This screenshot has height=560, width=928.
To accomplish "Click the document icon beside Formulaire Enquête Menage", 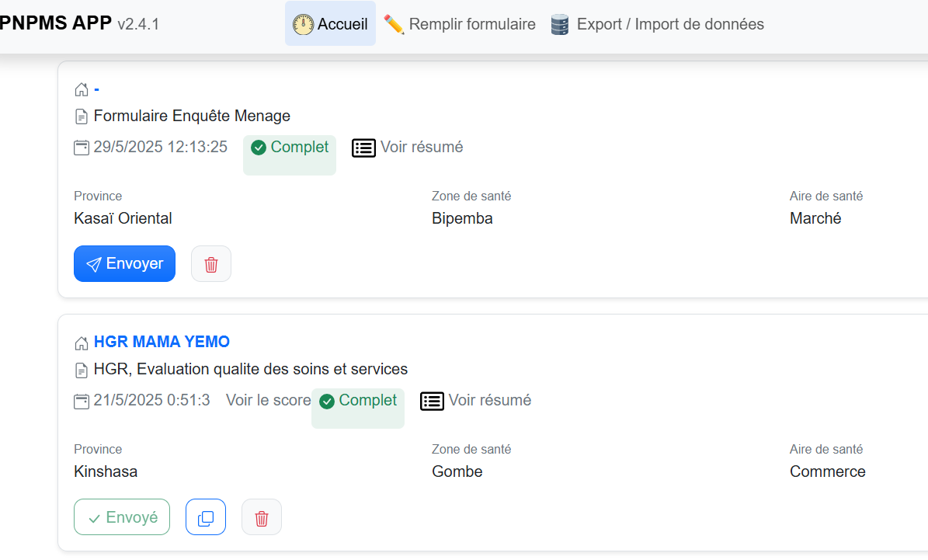I will (x=82, y=116).
